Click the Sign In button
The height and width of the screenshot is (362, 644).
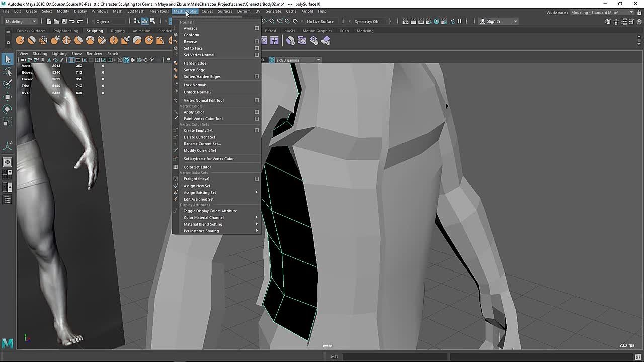click(x=493, y=21)
